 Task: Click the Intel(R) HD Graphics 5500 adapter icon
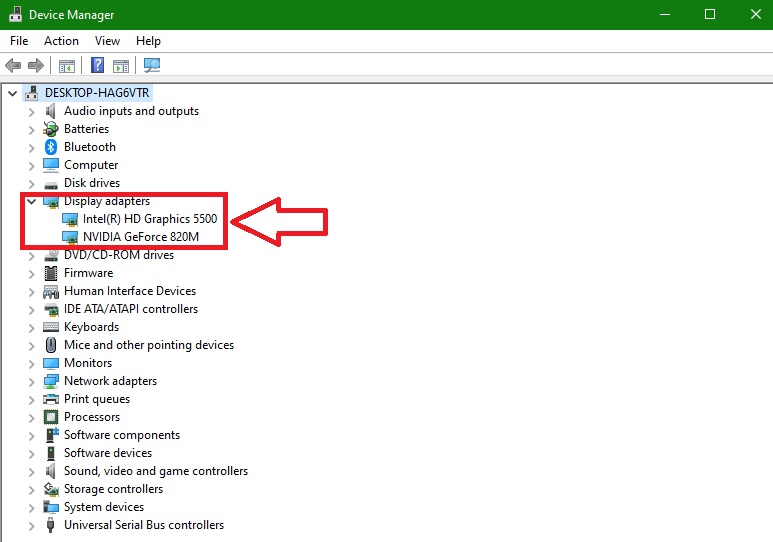coord(70,219)
